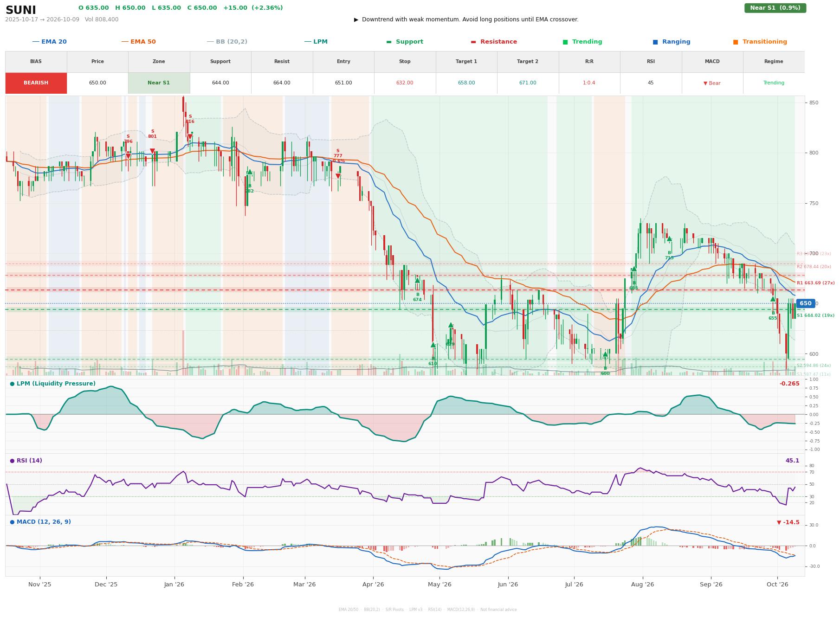Screen dimensions: 840x617
Task: Click the Support value 644.00
Action: 220,83
